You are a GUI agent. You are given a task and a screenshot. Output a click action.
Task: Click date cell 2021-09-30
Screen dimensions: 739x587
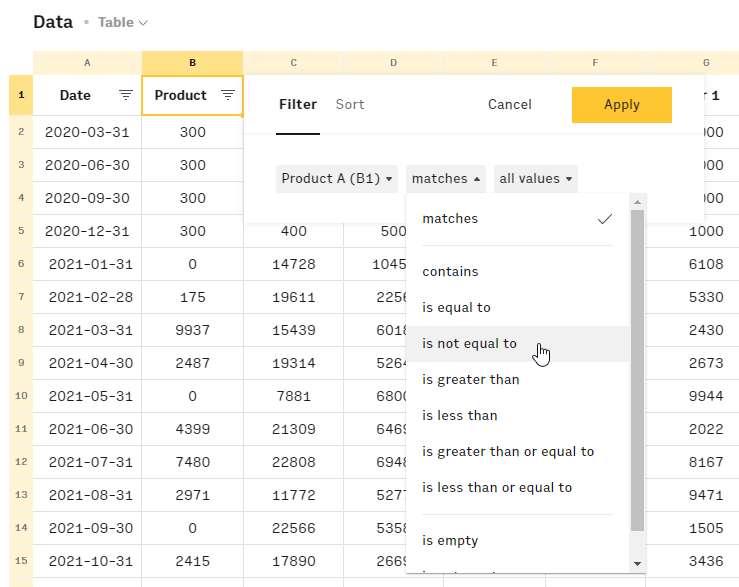pos(87,528)
